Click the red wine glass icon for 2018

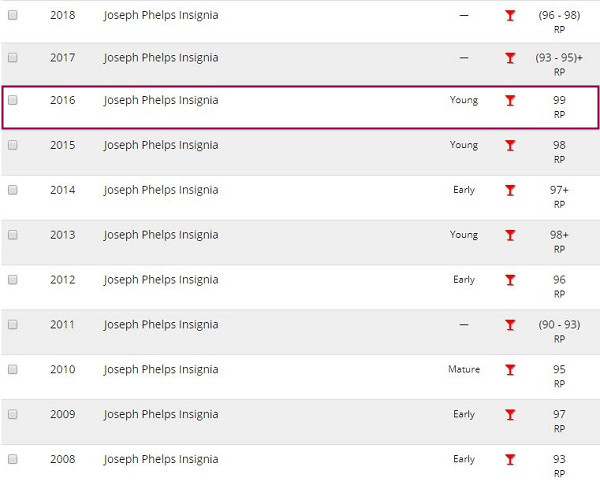pos(510,16)
